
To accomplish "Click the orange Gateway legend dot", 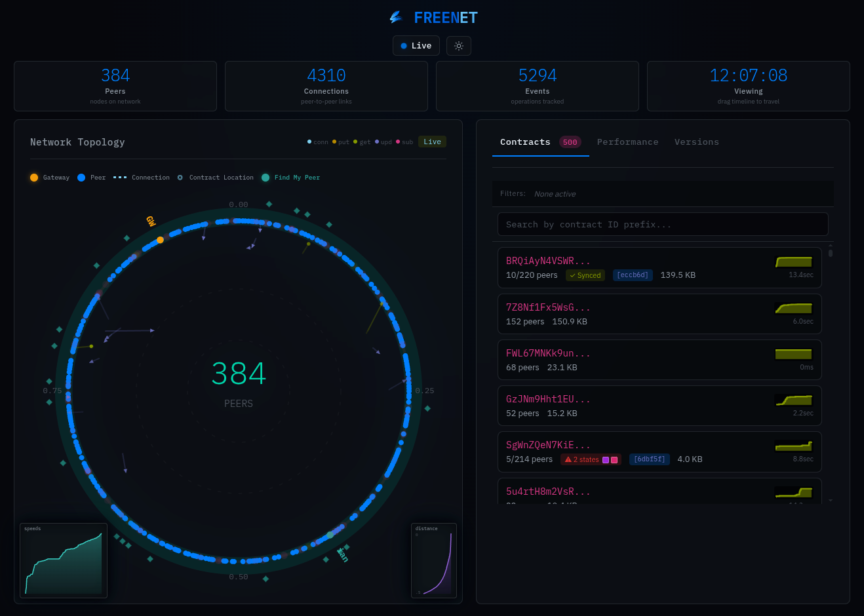I will click(x=34, y=178).
